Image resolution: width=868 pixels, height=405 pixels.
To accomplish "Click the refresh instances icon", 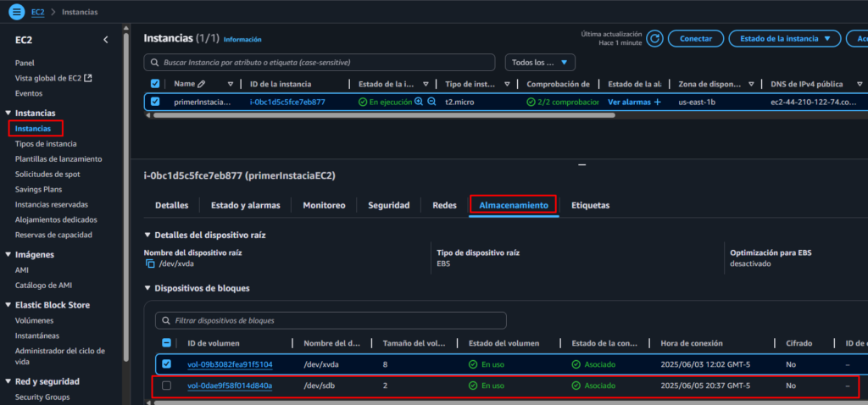I will (655, 39).
